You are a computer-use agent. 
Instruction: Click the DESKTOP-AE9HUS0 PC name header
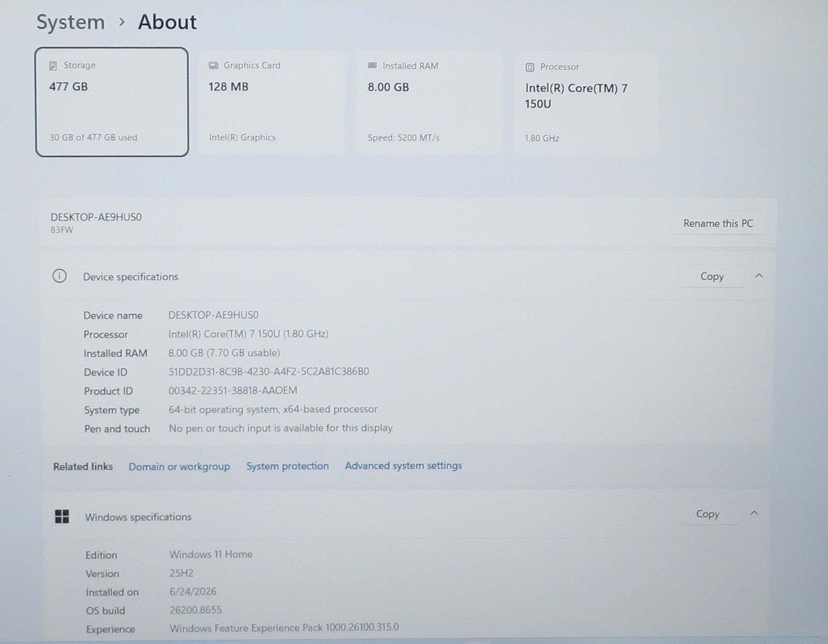tap(96, 217)
